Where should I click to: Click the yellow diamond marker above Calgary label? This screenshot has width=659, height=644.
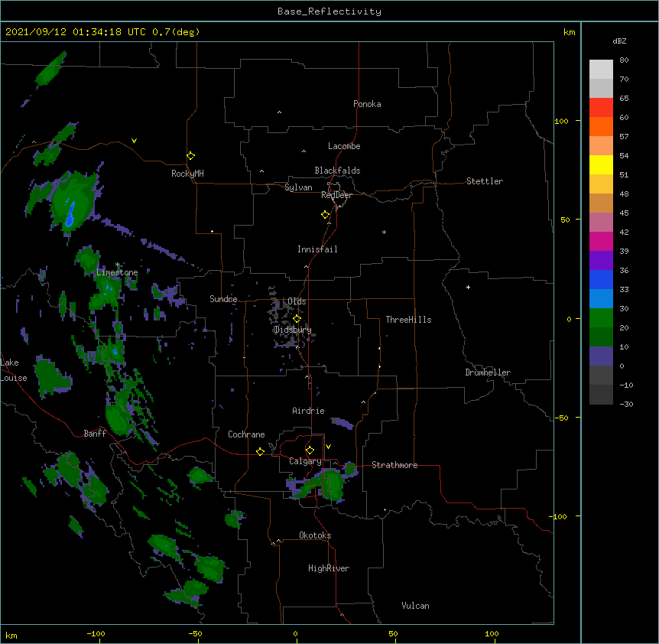(x=310, y=450)
